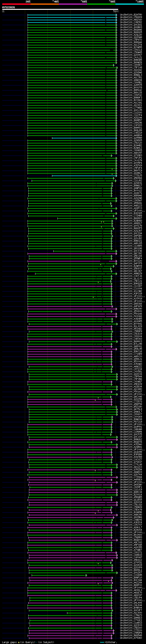Pick the UniRef100_B0XUT8 hit name

pos(131,87)
